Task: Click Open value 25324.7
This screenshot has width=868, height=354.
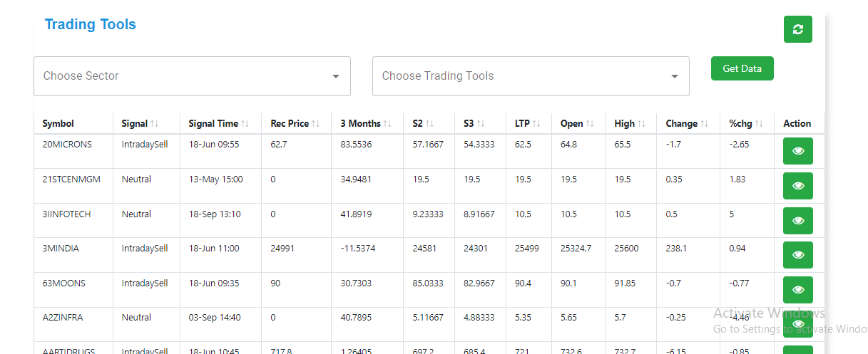Action: pyautogui.click(x=576, y=249)
